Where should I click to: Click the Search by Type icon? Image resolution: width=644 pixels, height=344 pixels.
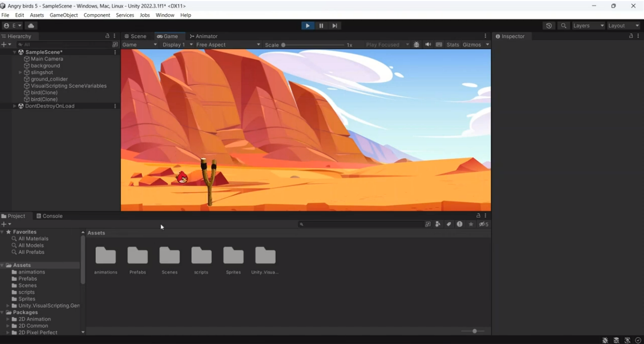pyautogui.click(x=438, y=224)
